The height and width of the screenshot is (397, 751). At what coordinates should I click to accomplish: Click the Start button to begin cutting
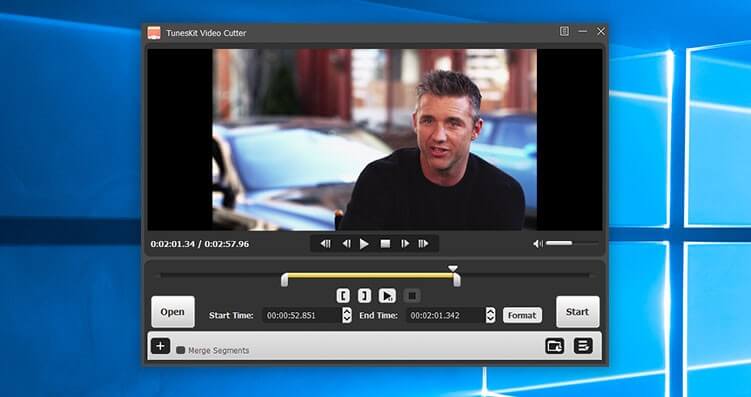[x=578, y=312]
